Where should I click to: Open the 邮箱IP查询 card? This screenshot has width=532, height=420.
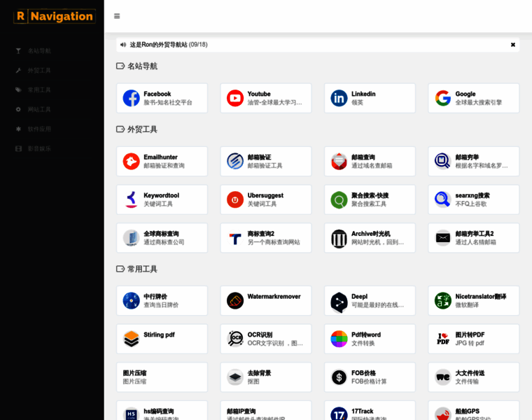tap(266, 410)
